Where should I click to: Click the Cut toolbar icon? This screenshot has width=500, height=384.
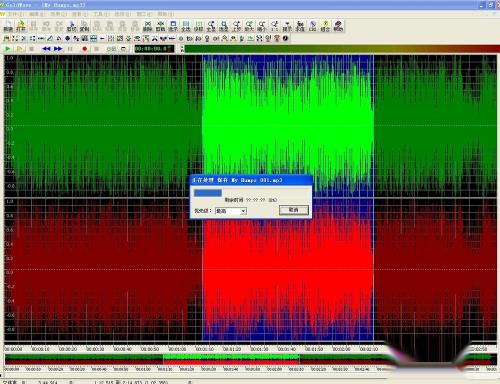pyautogui.click(x=71, y=26)
